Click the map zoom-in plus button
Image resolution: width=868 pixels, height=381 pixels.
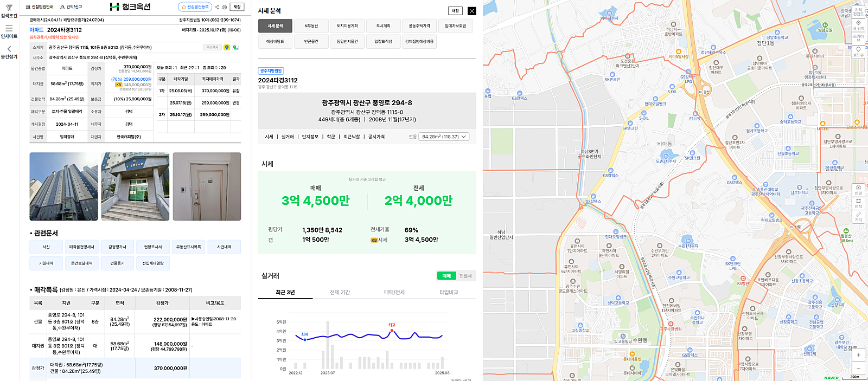(x=858, y=356)
